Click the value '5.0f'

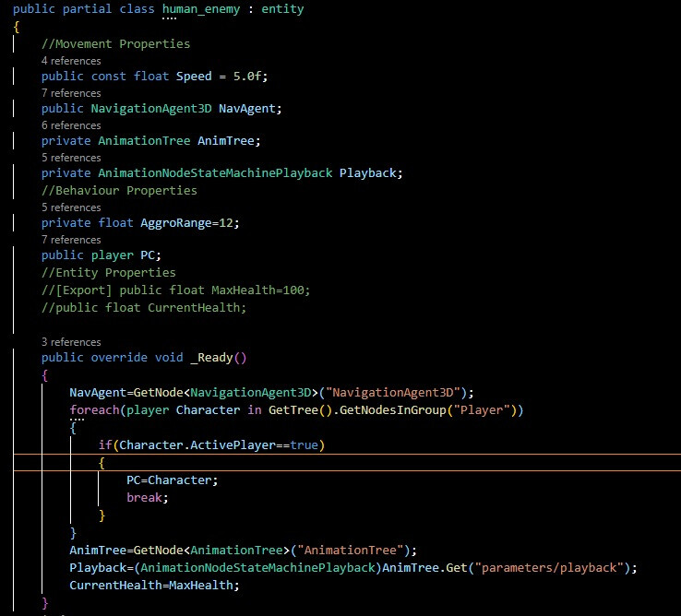247,77
